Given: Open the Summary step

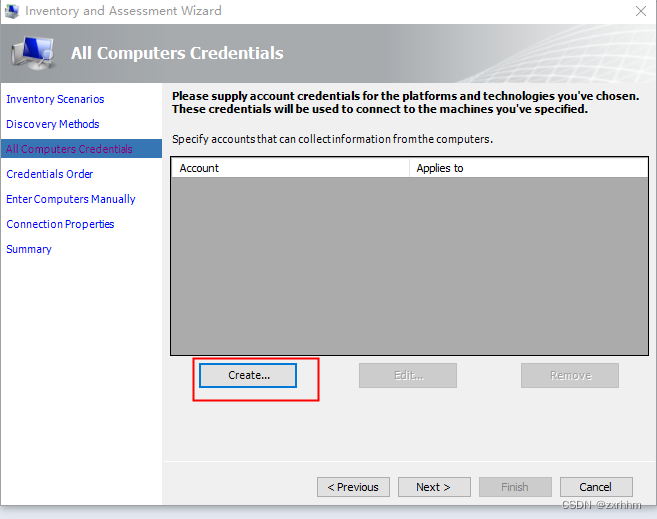Looking at the screenshot, I should click(28, 249).
